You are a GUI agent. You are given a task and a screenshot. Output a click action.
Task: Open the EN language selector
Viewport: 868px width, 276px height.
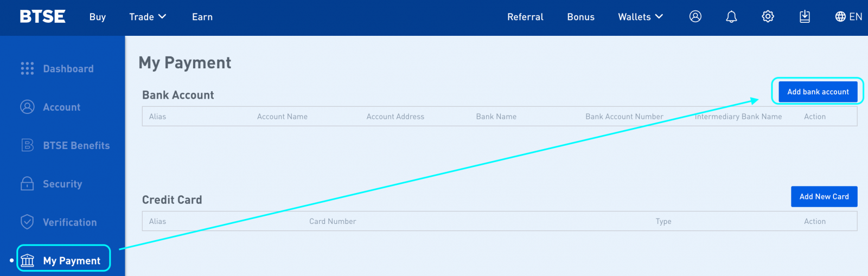[x=856, y=17]
